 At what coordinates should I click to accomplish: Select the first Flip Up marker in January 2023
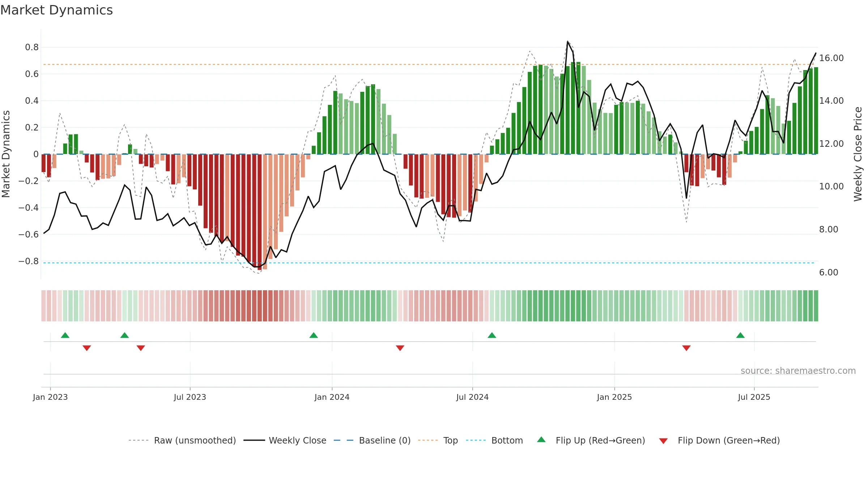pyautogui.click(x=65, y=335)
